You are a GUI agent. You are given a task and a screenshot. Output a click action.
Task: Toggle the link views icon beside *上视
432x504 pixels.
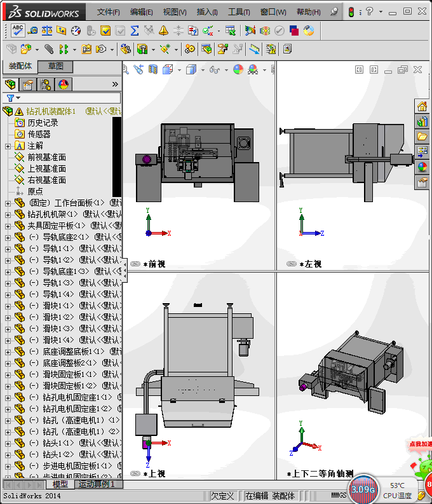click(x=135, y=473)
